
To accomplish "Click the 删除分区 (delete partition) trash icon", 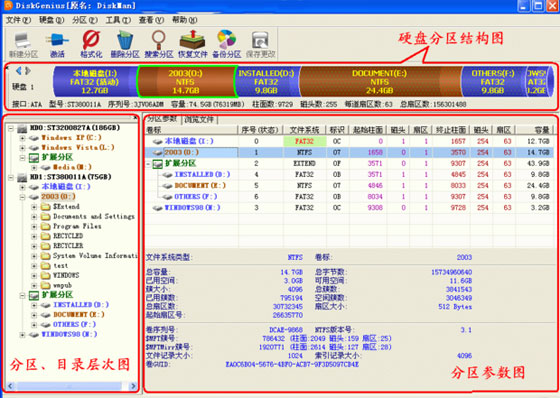I will (x=125, y=44).
